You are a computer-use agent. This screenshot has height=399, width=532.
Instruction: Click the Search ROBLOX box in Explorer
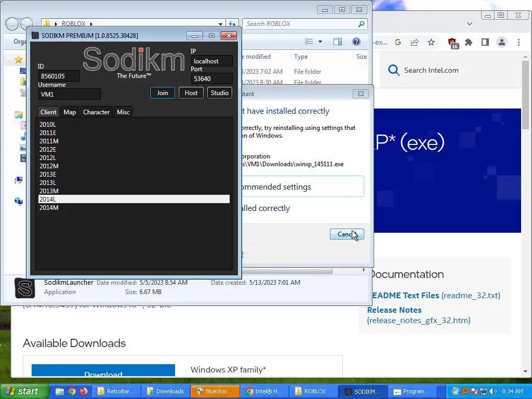click(x=304, y=24)
